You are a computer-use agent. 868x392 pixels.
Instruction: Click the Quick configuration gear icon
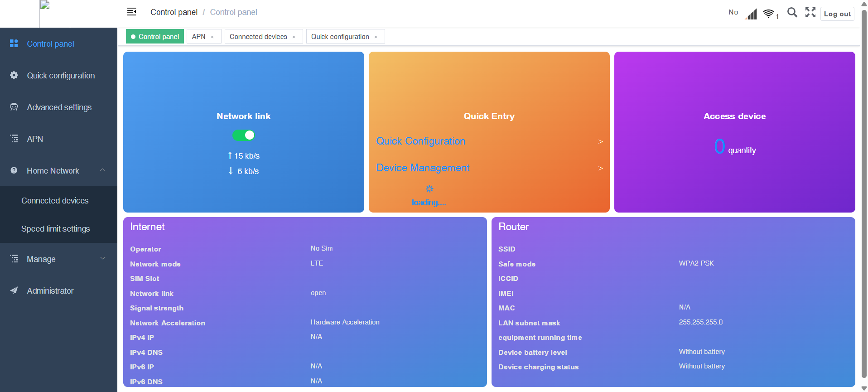(x=14, y=75)
